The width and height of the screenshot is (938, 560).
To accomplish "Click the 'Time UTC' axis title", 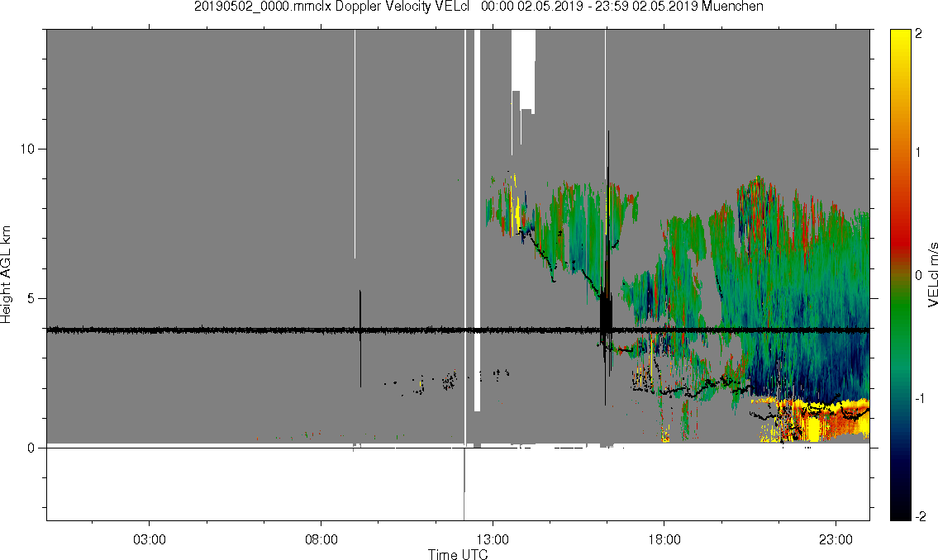I will [x=458, y=554].
